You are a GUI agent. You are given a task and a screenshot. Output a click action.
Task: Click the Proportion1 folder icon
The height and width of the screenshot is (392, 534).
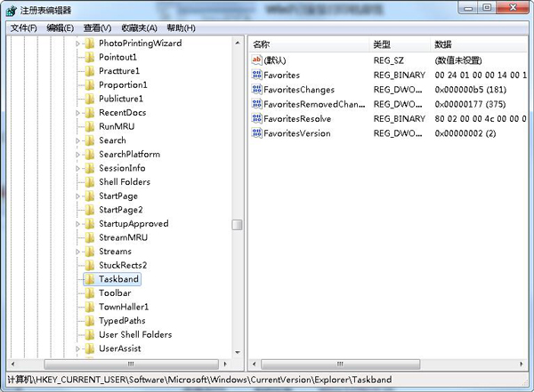point(90,84)
